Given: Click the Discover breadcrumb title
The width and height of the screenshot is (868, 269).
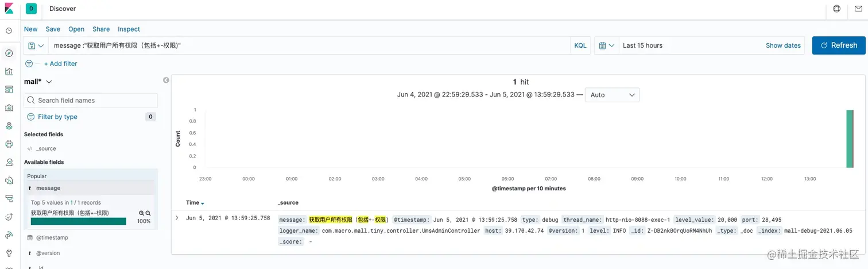Looking at the screenshot, I should pos(63,9).
